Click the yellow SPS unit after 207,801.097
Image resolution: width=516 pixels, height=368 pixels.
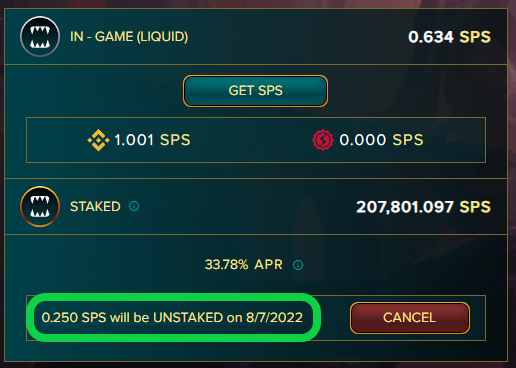pyautogui.click(x=475, y=207)
